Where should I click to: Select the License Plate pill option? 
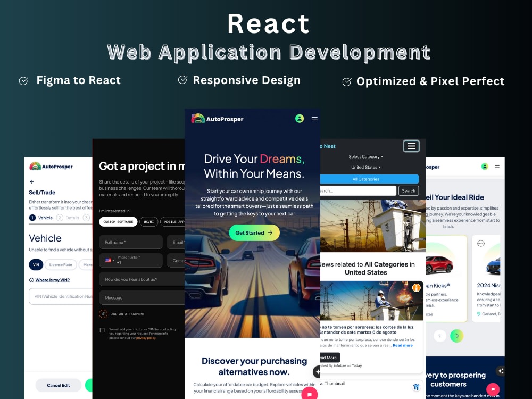[x=61, y=264]
